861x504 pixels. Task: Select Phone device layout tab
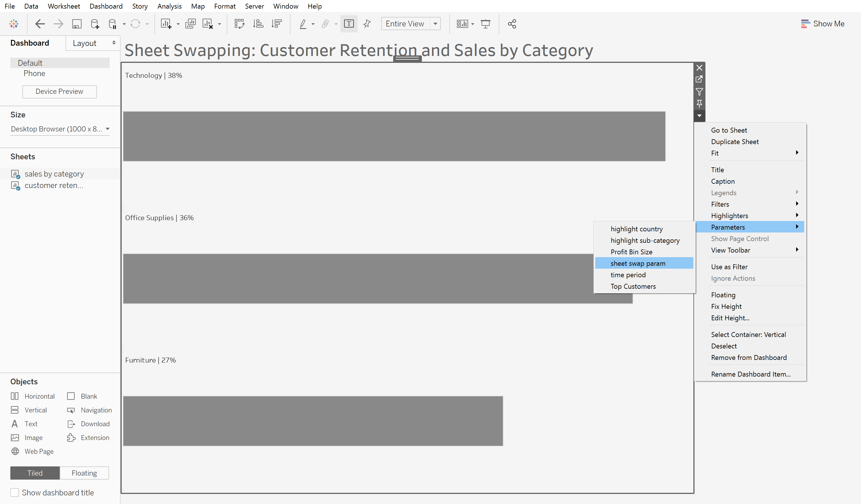34,73
